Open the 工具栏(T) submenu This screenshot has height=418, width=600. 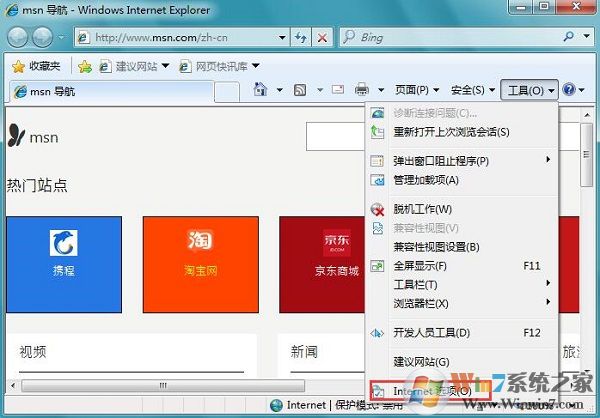(461, 285)
